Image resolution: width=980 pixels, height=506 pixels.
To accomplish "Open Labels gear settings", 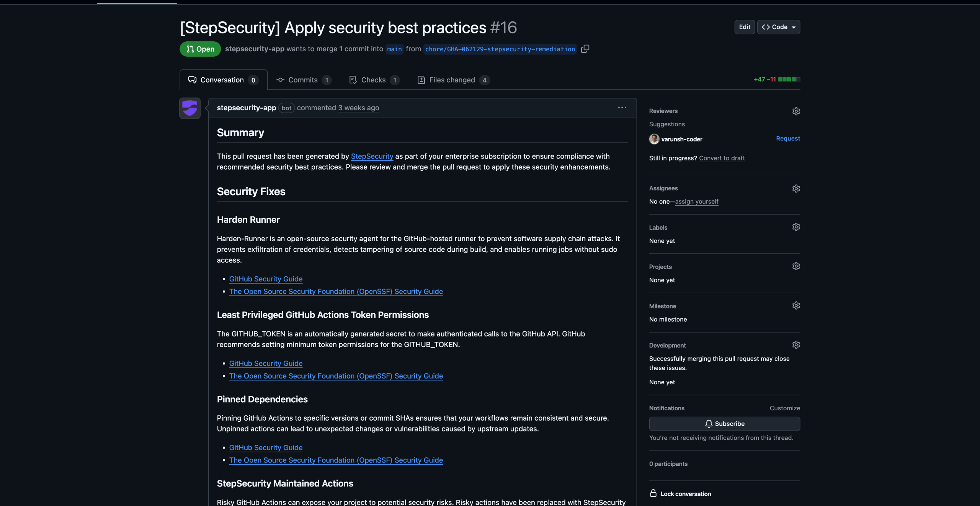I will 796,227.
